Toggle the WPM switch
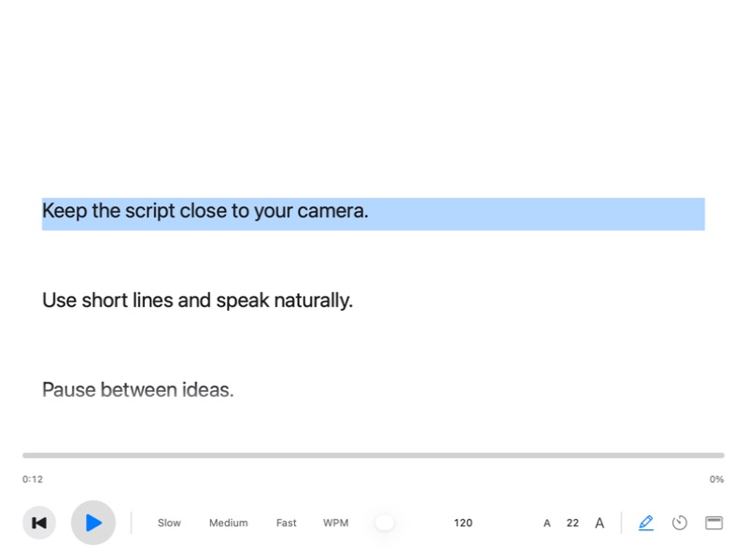 click(x=385, y=523)
